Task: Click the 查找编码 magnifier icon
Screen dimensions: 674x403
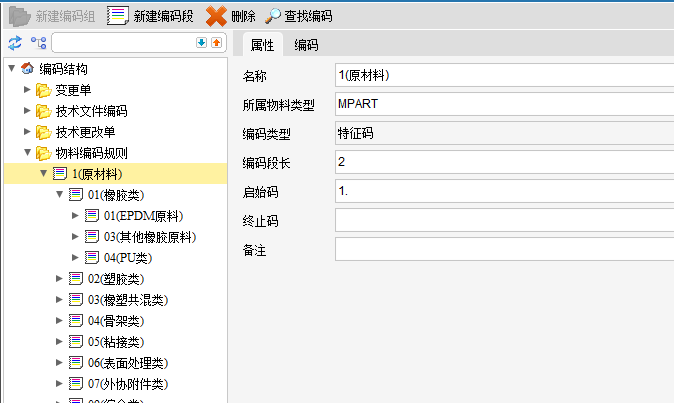Action: (x=273, y=16)
